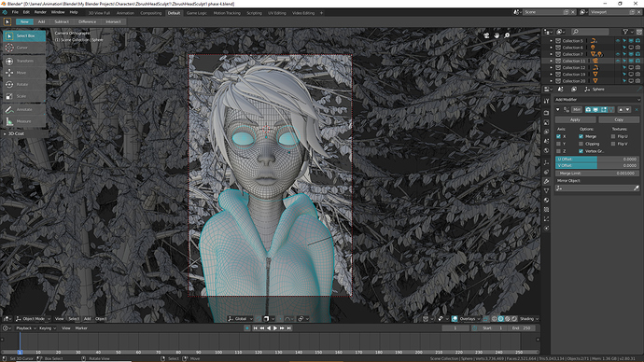Screen dimensions: 644x362
Task: Open the Render properties tab
Action: [546, 113]
